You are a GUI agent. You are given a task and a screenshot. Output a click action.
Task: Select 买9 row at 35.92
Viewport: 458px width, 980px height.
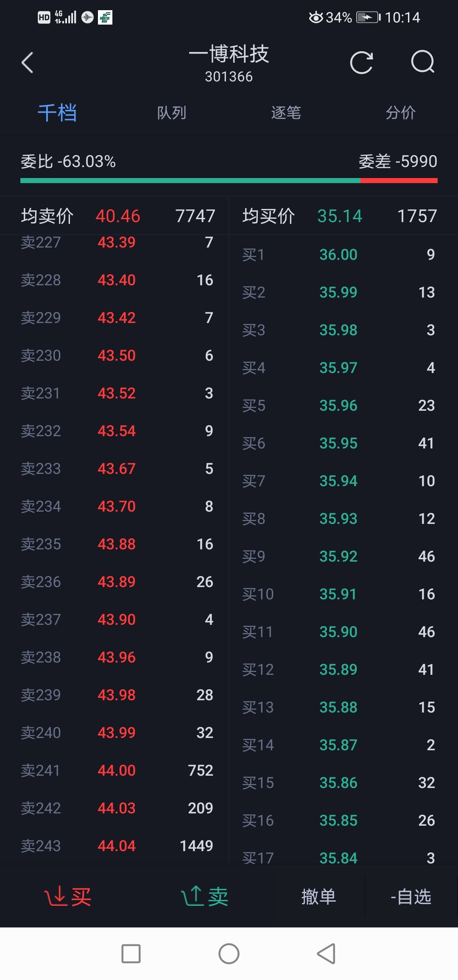[338, 556]
